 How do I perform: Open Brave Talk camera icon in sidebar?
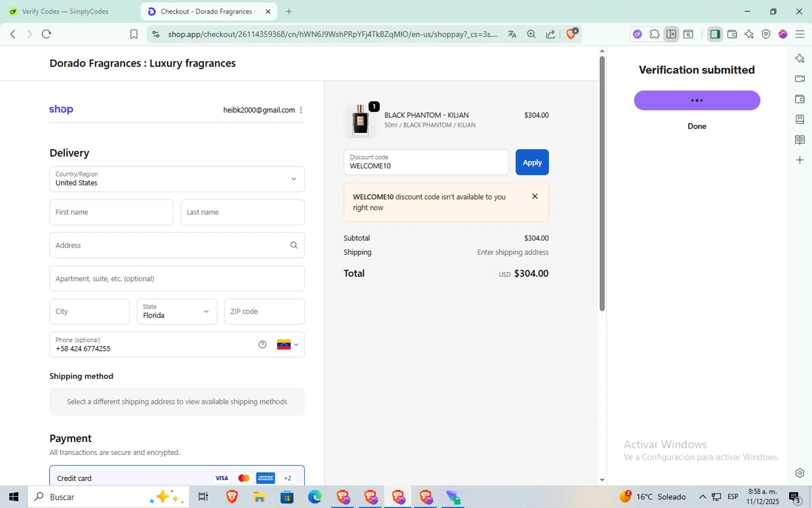(800, 79)
